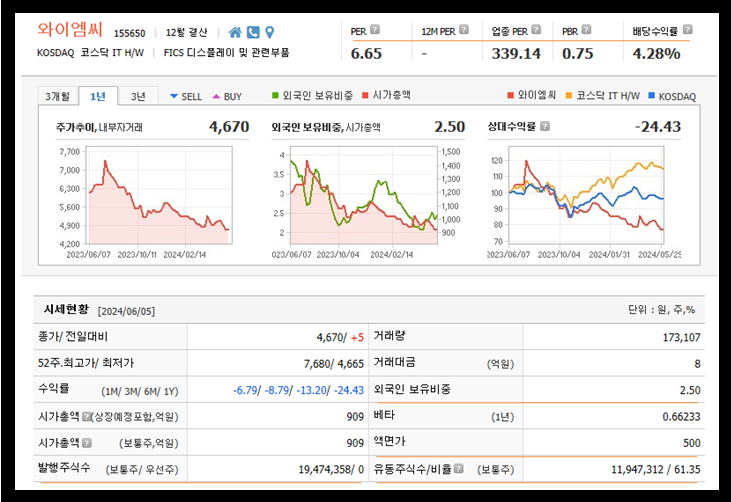Click the 주가추이, 내부자거래 chart title
The width and height of the screenshot is (731, 502).
point(99,127)
